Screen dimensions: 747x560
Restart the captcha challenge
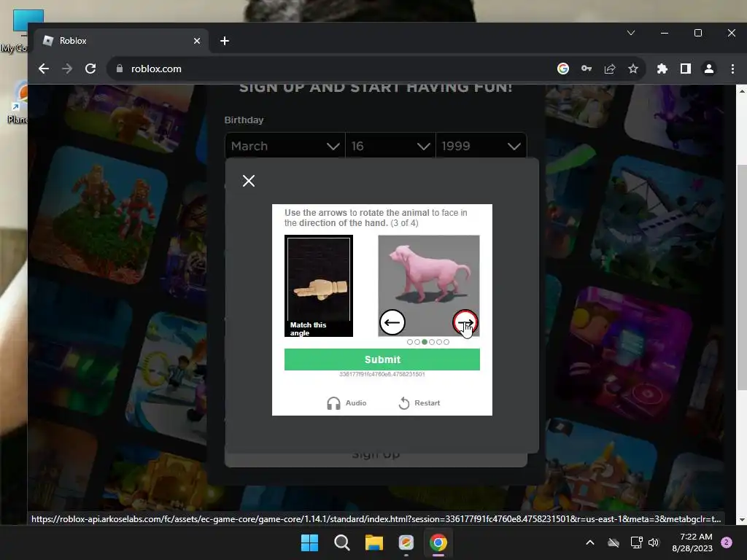419,402
